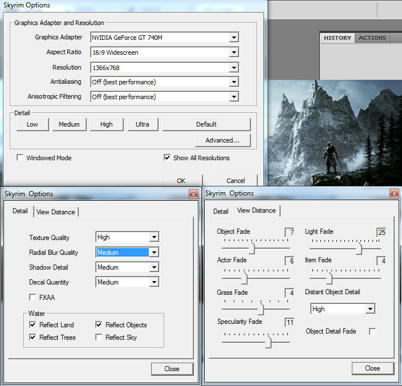The width and height of the screenshot is (402, 386).
Task: Toggle the Reflect Trees checkbox
Action: [33, 337]
